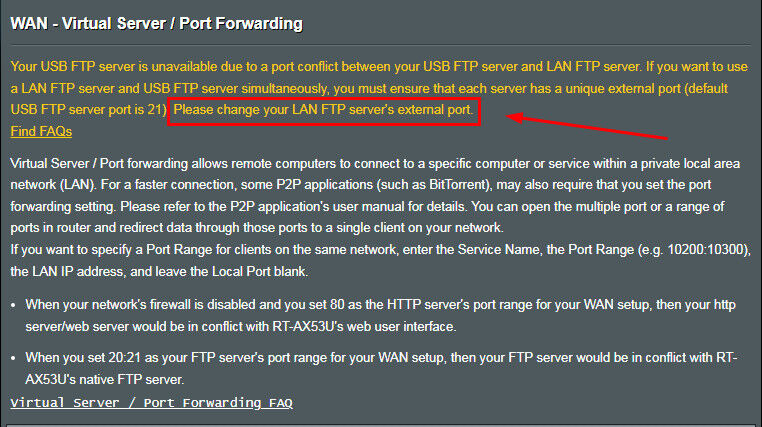Click the red arrow annotation
Image resolution: width=762 pixels, height=427 pixels.
(x=587, y=126)
